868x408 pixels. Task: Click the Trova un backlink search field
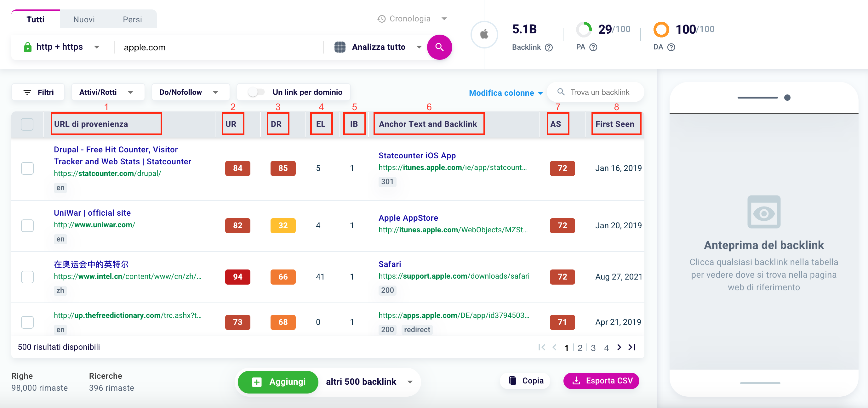[x=595, y=92]
